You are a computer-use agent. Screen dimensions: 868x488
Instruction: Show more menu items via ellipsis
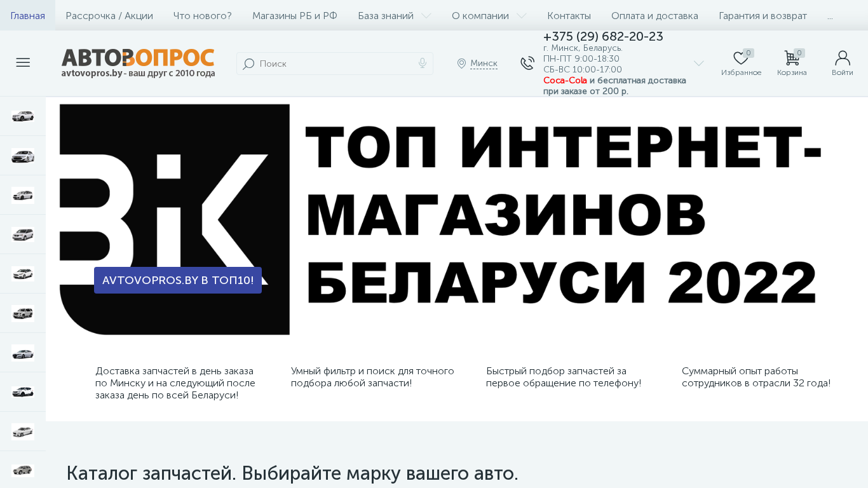(830, 15)
